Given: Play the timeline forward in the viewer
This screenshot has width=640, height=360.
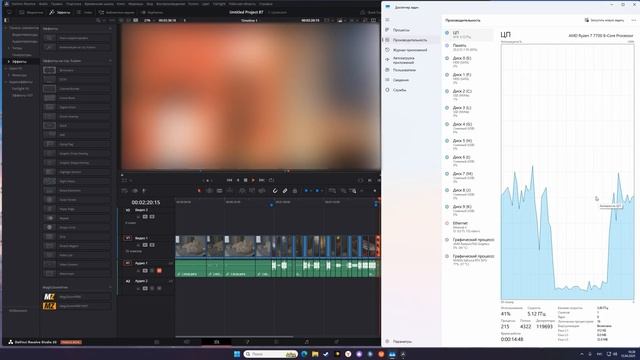Looking at the screenshot, I should (x=253, y=180).
